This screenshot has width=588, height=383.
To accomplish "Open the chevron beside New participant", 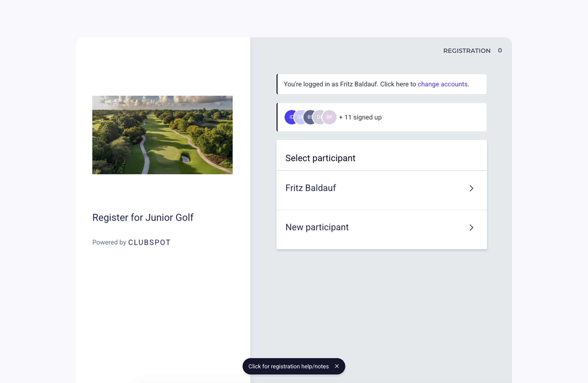I will [471, 227].
